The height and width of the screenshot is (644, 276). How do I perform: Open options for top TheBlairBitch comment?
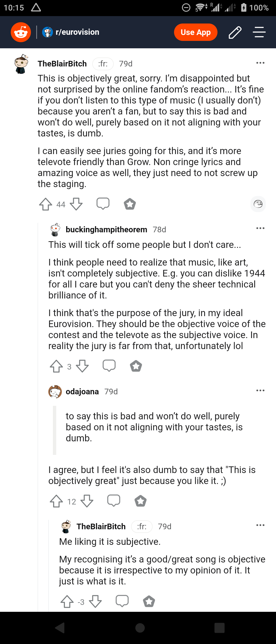tap(260, 63)
